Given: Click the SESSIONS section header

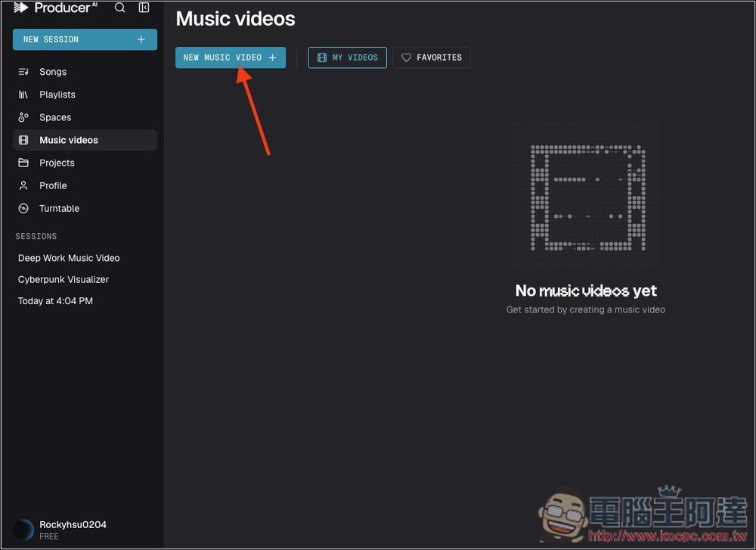Looking at the screenshot, I should coord(36,236).
